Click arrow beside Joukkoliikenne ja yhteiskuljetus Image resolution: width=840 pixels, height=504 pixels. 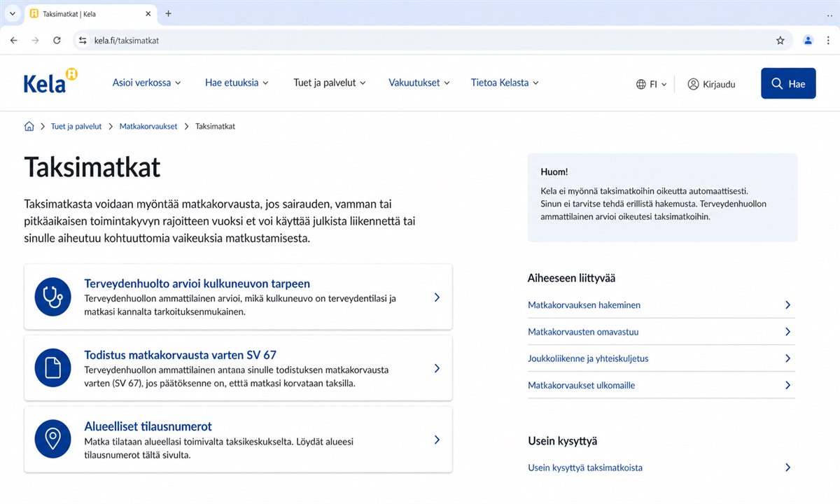(787, 358)
